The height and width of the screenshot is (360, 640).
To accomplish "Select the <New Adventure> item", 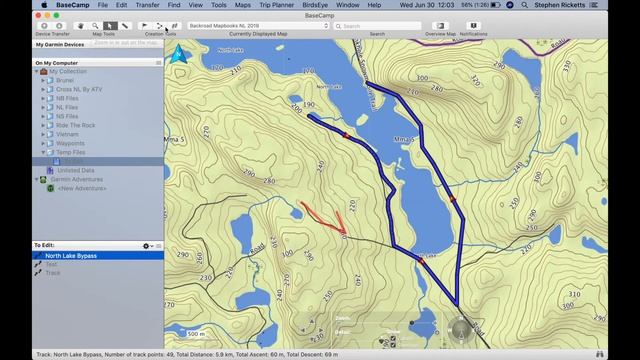I will [x=82, y=188].
